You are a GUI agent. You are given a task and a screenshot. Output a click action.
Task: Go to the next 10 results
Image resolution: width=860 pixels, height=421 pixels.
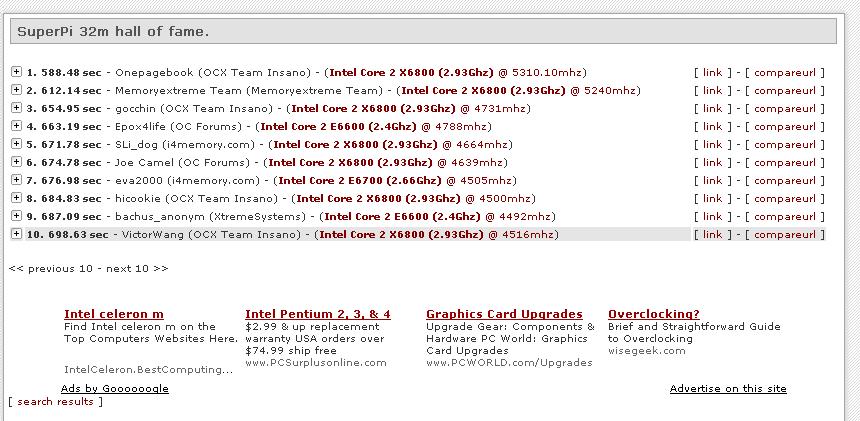click(x=137, y=269)
